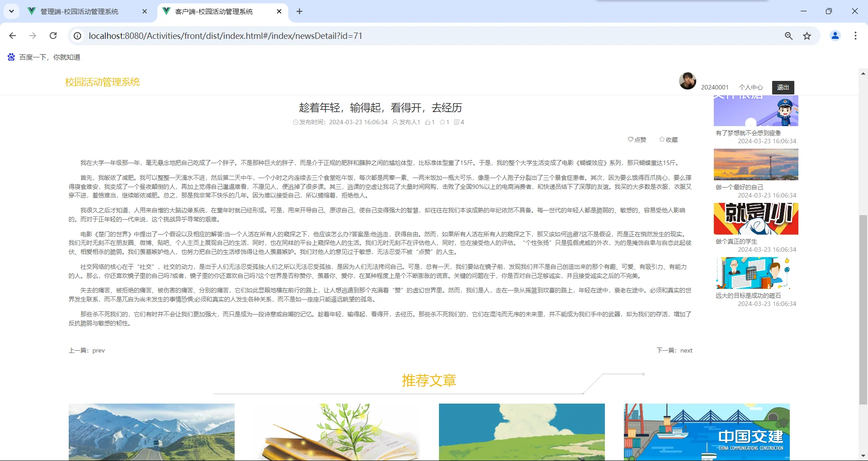Click the thumbnail titled 做一个最好的自己
This screenshot has height=461, width=868.
click(x=755, y=164)
